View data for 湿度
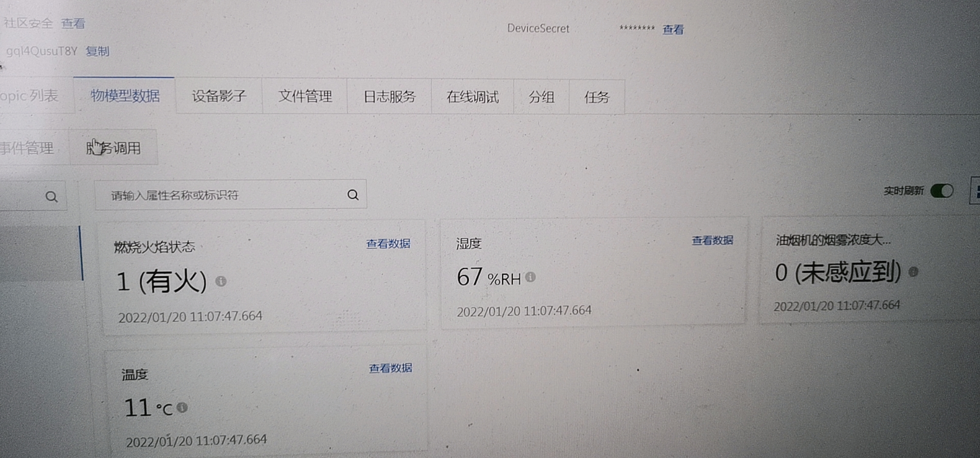The width and height of the screenshot is (980, 458). (712, 240)
